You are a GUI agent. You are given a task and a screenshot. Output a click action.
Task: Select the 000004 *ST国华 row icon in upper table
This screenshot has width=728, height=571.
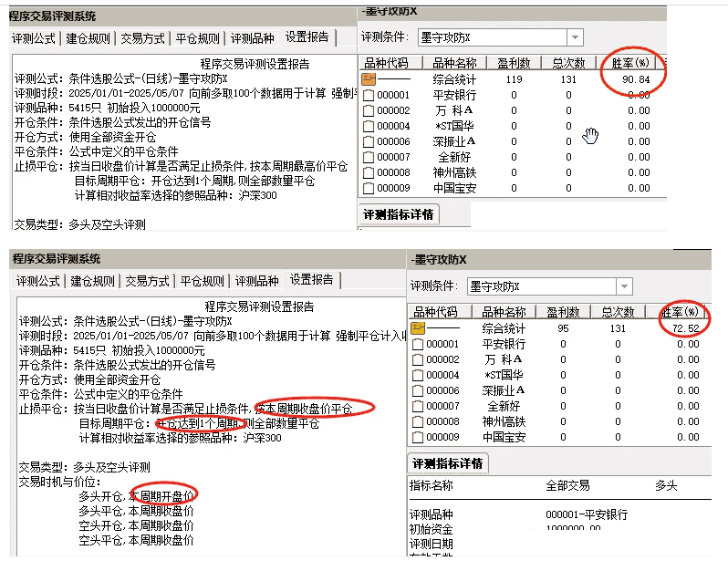[x=369, y=126]
